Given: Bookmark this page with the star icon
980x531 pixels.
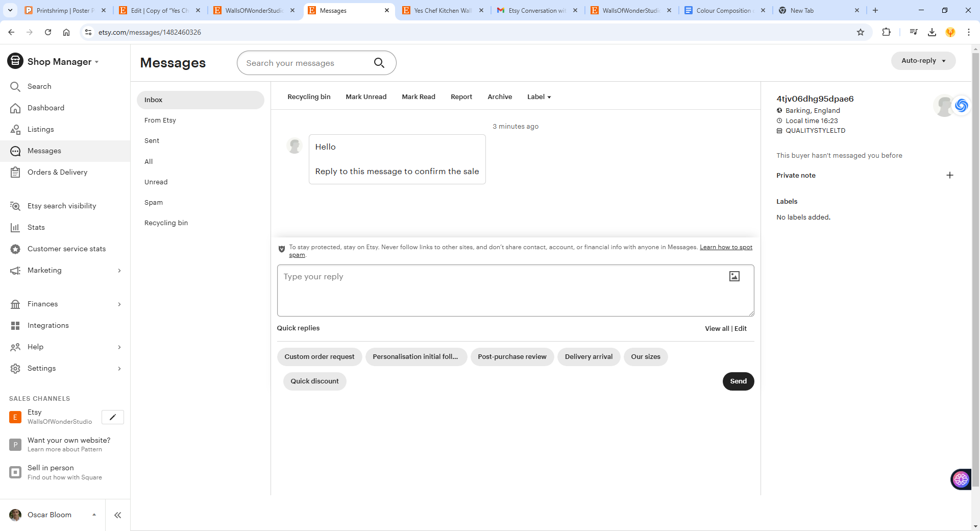Looking at the screenshot, I should [x=861, y=32].
